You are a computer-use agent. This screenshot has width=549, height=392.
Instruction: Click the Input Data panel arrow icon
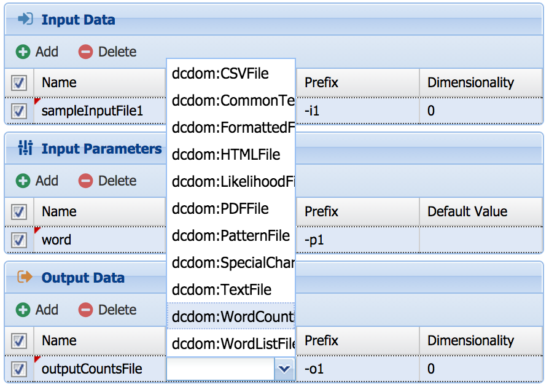point(25,20)
